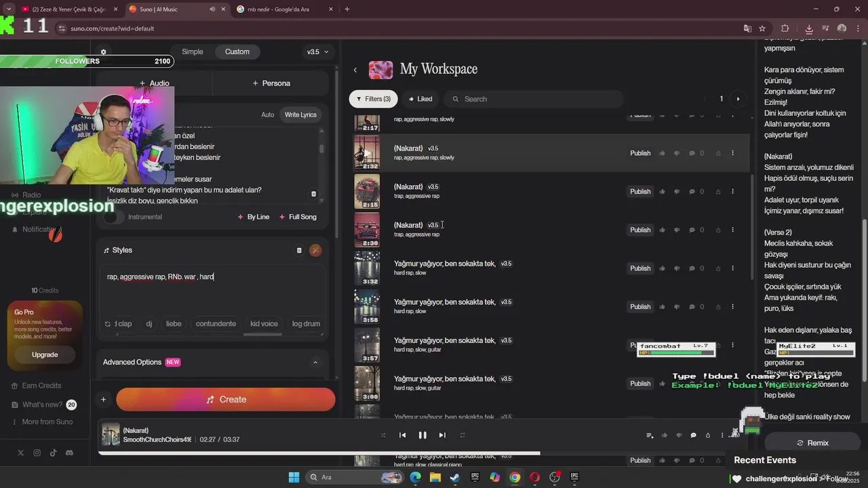
Task: Switch to the mb nedir Google tab
Action: point(283,9)
